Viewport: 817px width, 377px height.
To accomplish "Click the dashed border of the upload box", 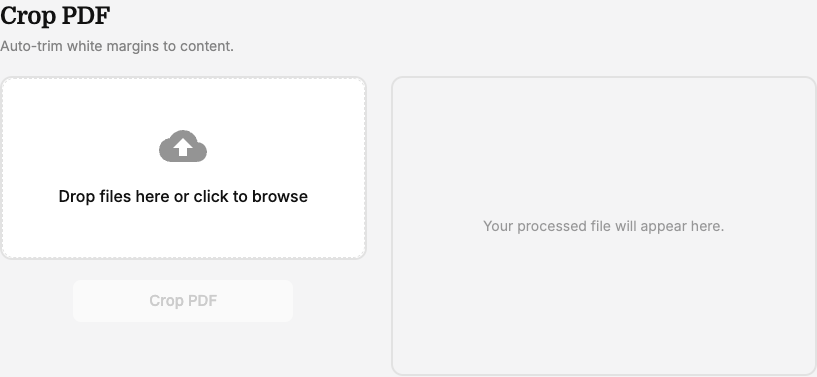I will [x=183, y=78].
